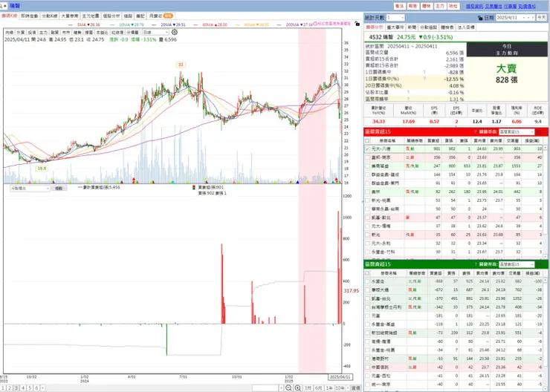The image size is (550, 392).
Task: Open the 大量券商 tab
Action: click(x=70, y=16)
